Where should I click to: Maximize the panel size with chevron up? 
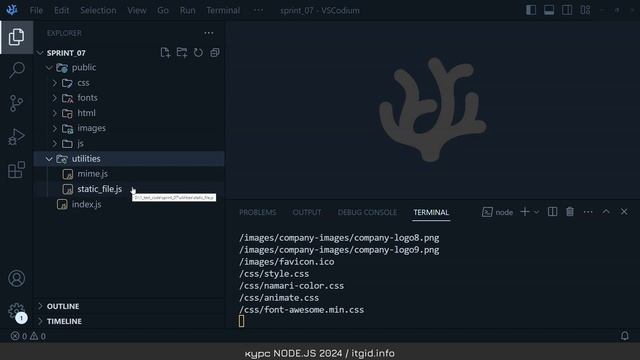606,212
